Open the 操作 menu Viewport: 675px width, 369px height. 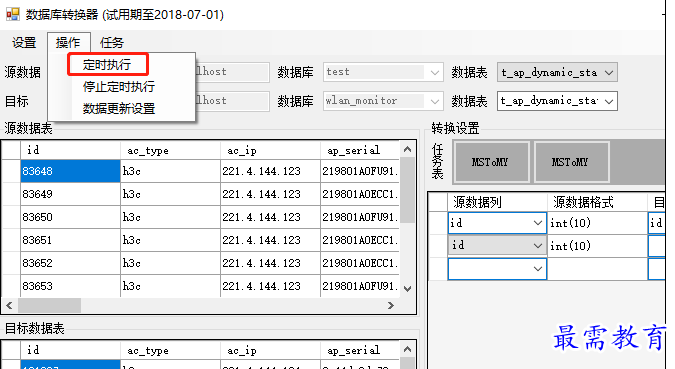[x=68, y=43]
